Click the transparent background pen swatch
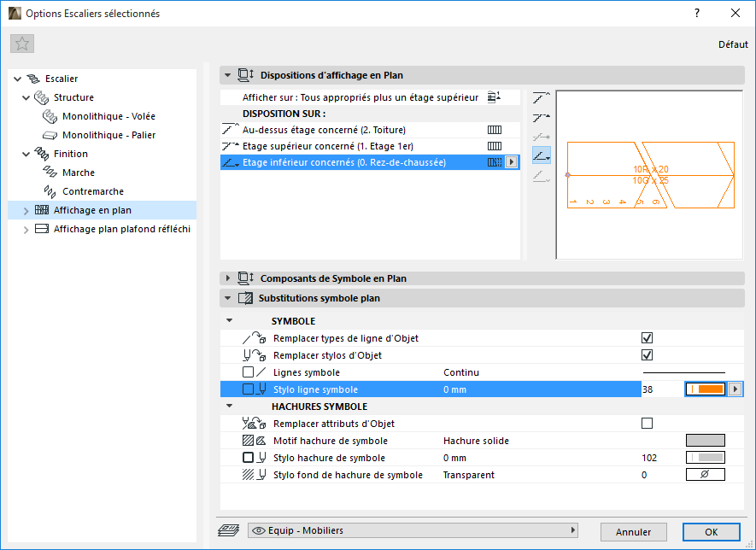The image size is (756, 550). [706, 474]
